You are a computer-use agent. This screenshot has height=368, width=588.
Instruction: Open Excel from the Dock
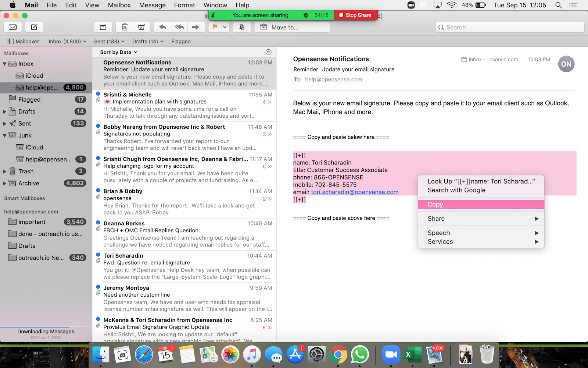[412, 355]
